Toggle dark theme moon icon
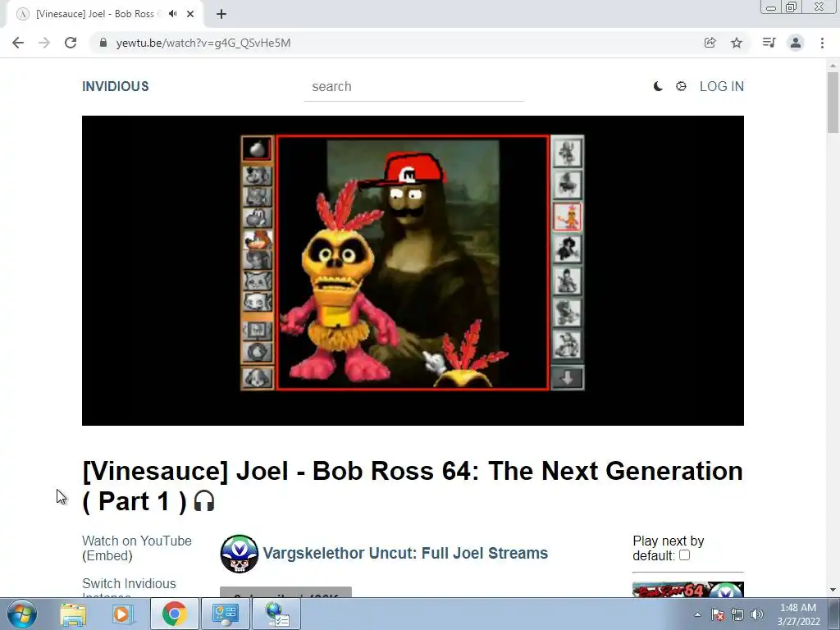 click(658, 86)
